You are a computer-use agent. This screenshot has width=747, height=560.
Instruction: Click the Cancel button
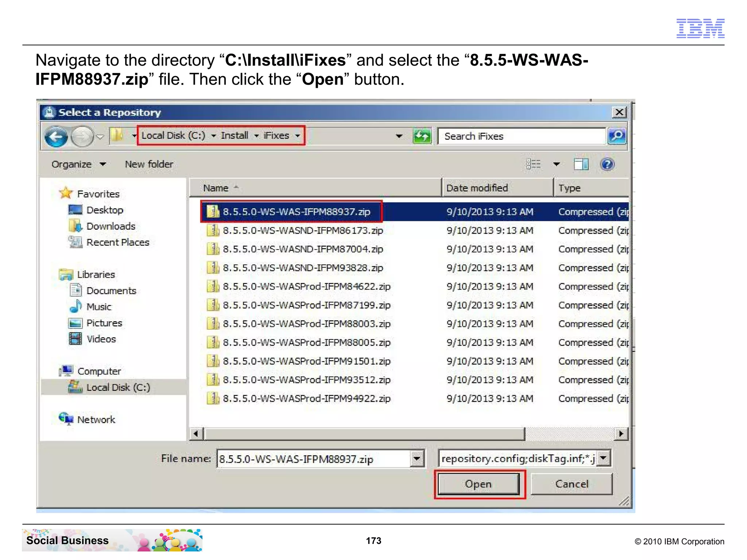tap(572, 484)
